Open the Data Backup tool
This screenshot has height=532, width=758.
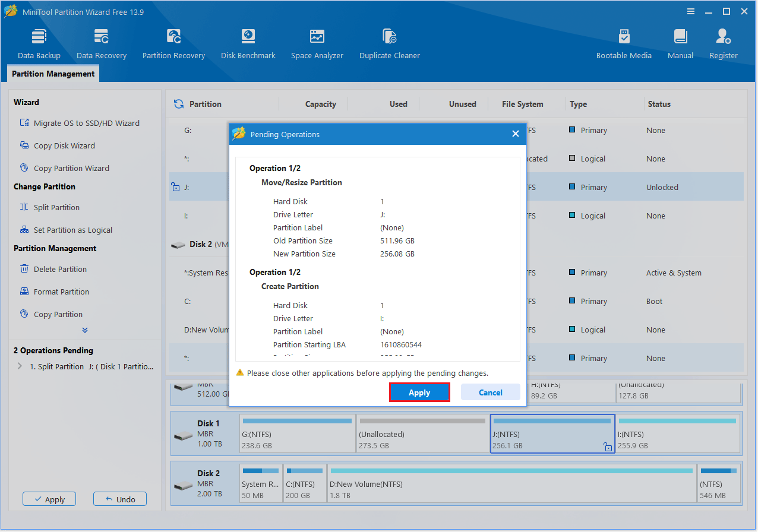39,43
